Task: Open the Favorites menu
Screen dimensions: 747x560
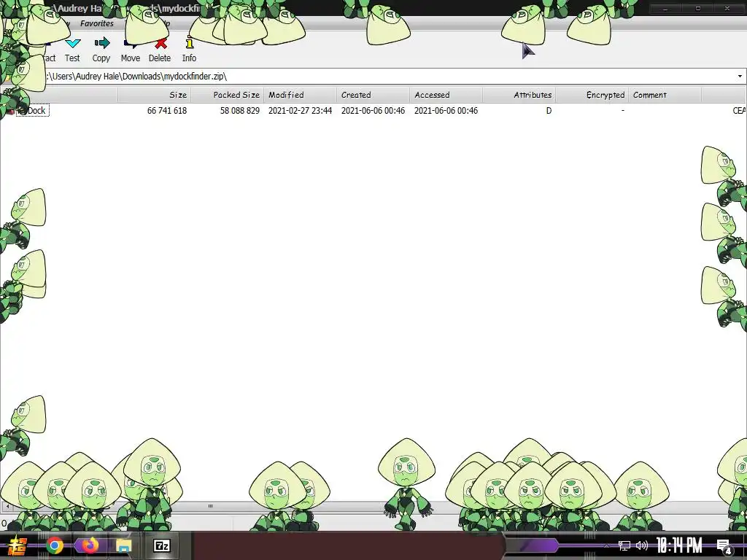Action: click(97, 23)
